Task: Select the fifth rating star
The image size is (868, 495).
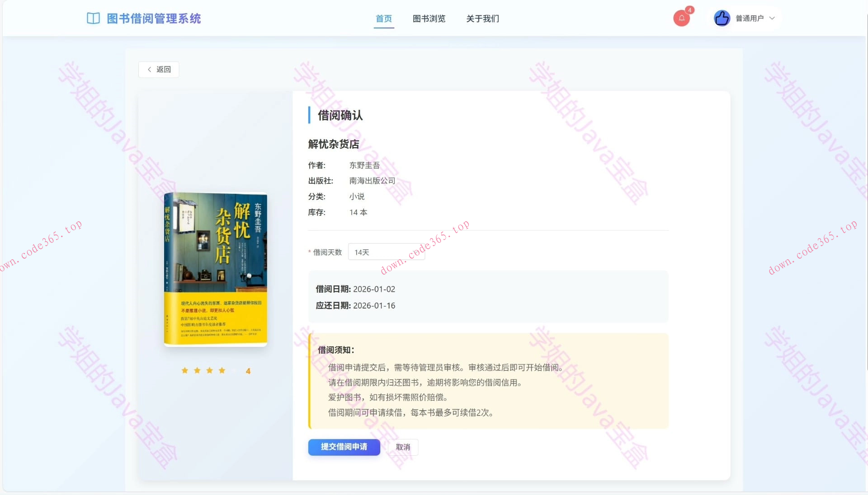Action: click(x=233, y=370)
